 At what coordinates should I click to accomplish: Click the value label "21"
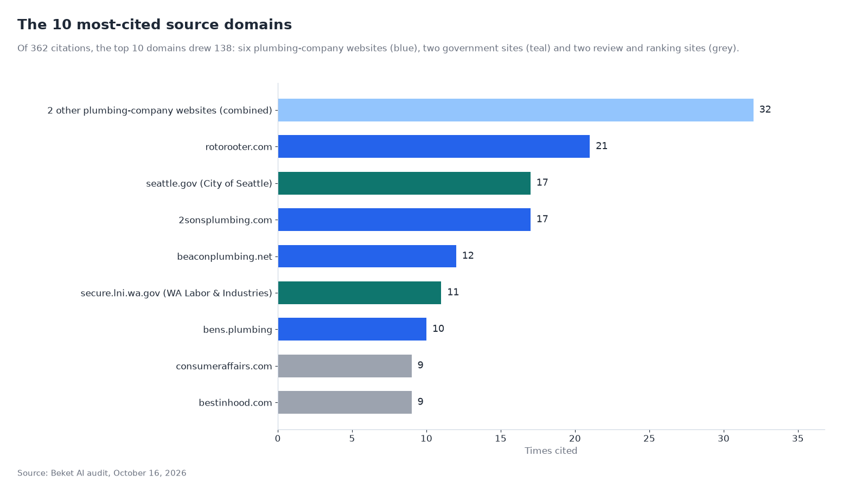tap(602, 146)
